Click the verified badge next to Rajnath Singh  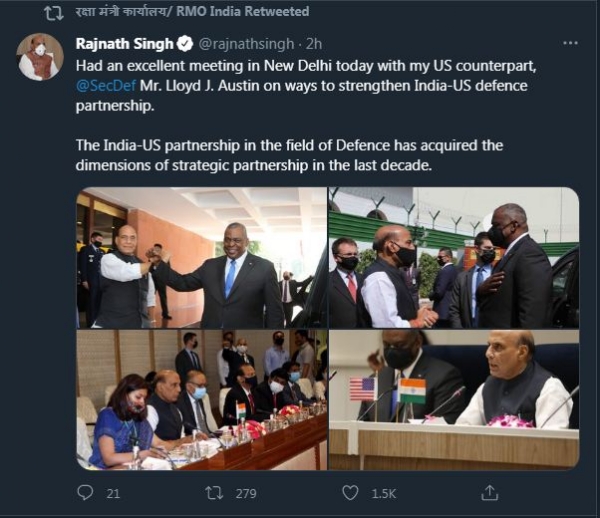tap(186, 44)
